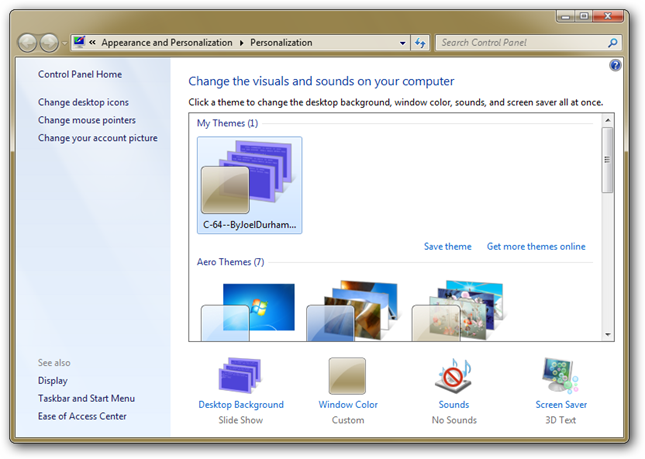645x459 pixels.
Task: Open Change your account picture
Action: [98, 138]
